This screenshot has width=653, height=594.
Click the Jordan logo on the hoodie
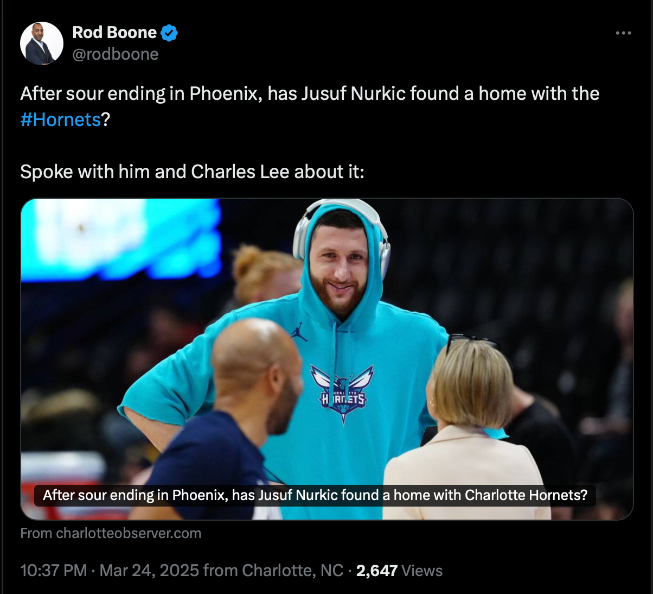(x=299, y=332)
